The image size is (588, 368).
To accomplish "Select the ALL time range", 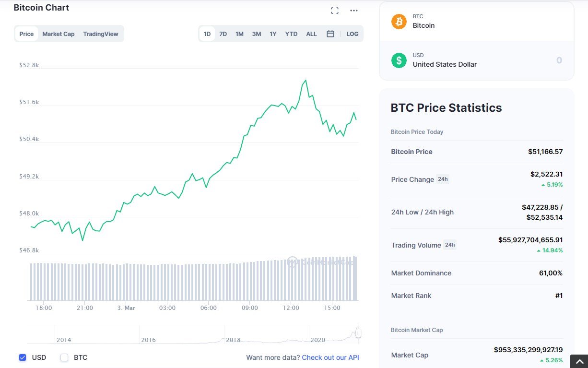I will coord(311,34).
